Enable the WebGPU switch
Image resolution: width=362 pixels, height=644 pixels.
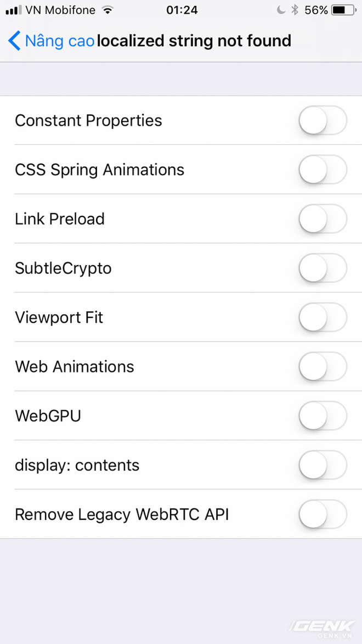(323, 416)
